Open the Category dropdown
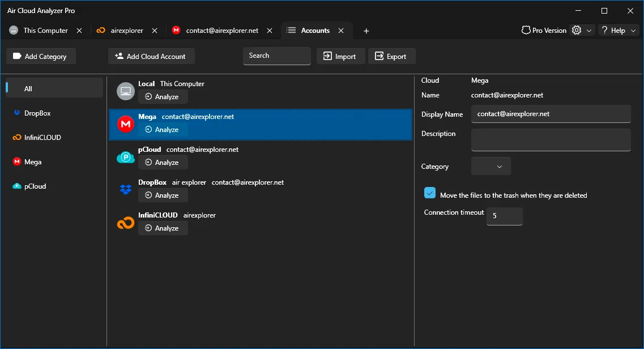 pos(491,167)
